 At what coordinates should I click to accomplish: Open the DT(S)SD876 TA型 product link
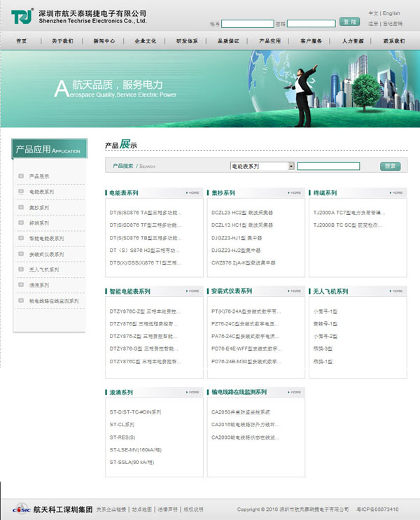[146, 213]
